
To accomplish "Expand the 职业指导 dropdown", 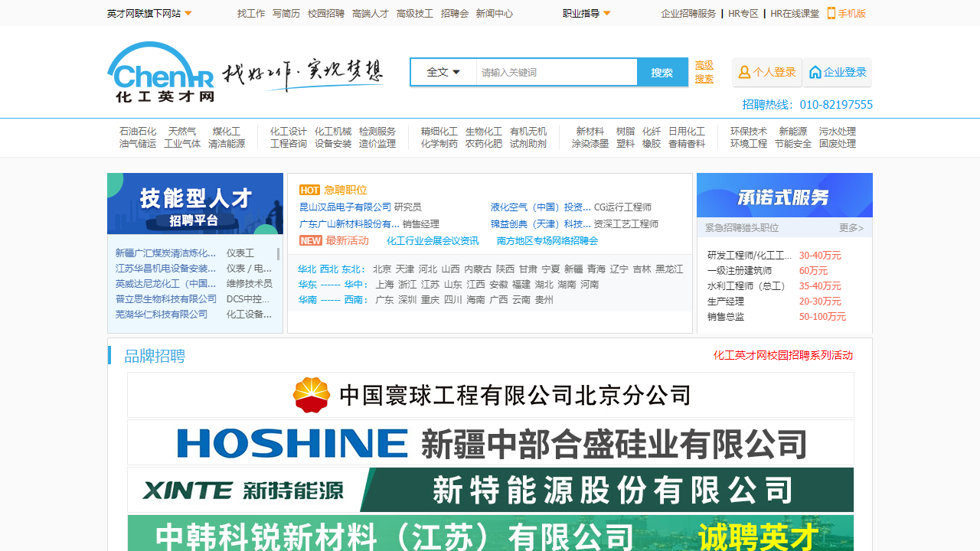I will click(586, 13).
